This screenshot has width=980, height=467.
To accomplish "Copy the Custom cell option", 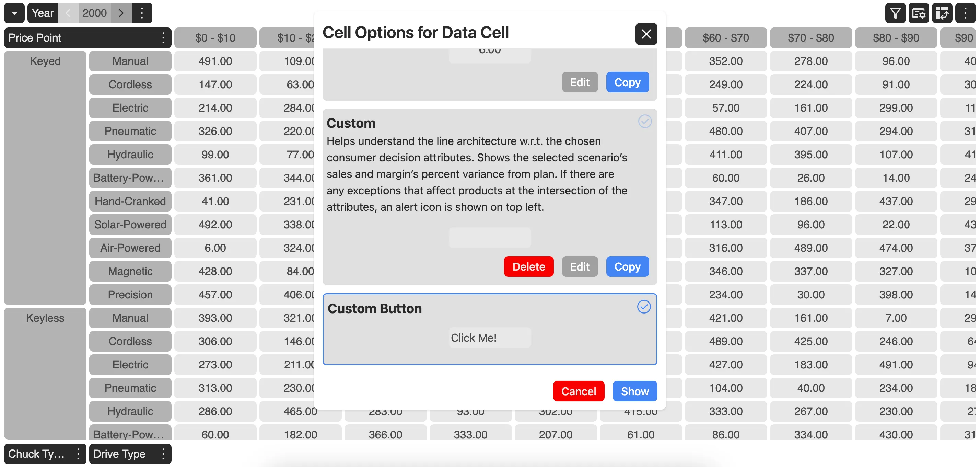I will click(627, 266).
